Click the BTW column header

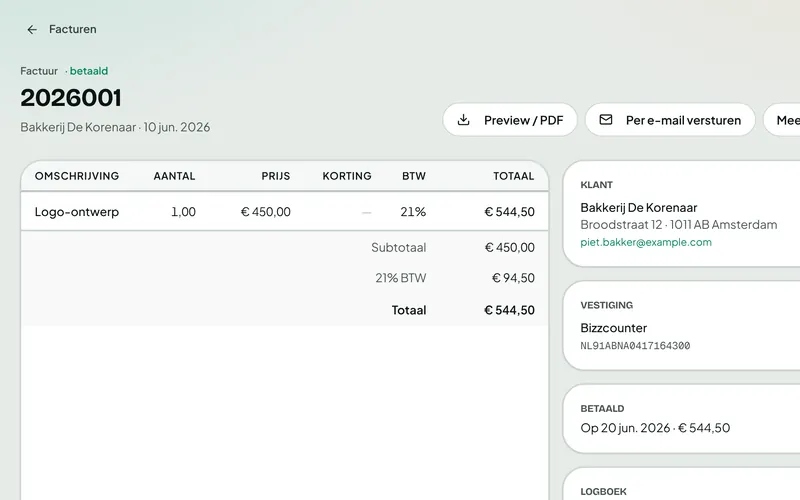click(x=414, y=176)
